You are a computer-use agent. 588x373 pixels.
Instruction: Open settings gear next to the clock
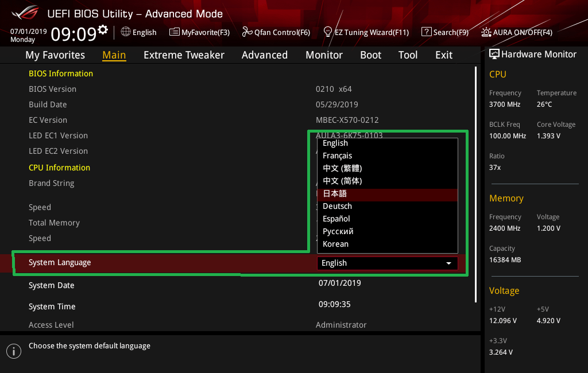103,29
